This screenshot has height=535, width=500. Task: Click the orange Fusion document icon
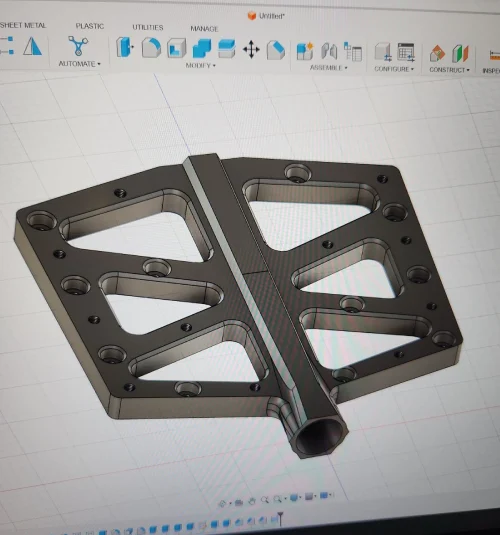[252, 16]
